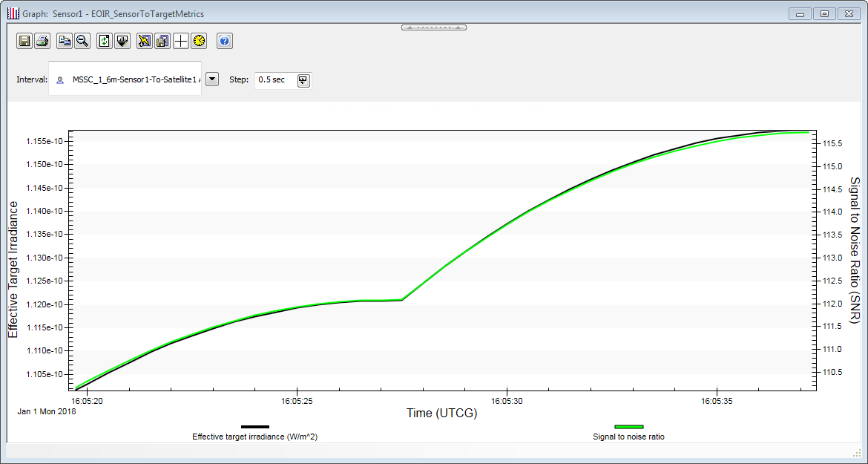The image size is (868, 464).
Task: Click the Time (UTCG) axis label
Action: tap(441, 413)
